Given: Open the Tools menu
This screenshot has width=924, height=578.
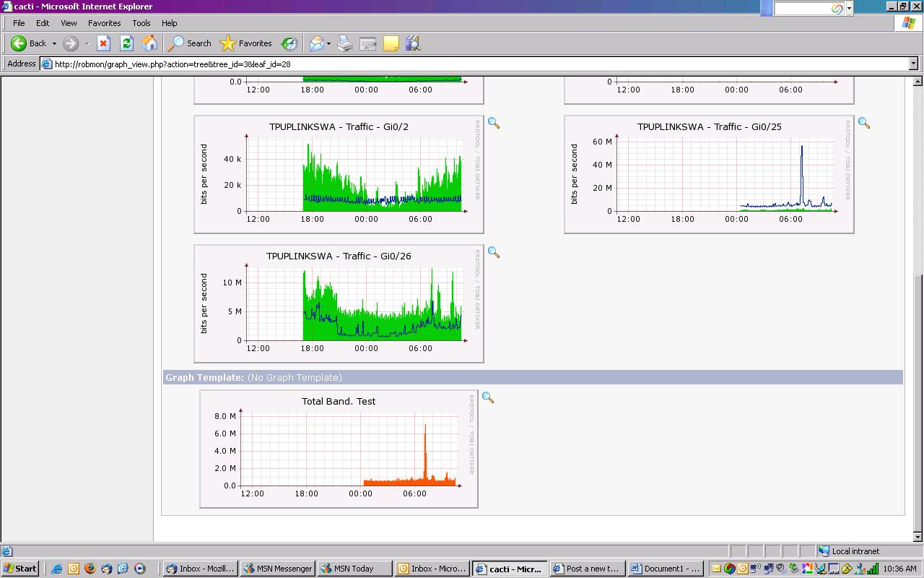Looking at the screenshot, I should pos(141,23).
